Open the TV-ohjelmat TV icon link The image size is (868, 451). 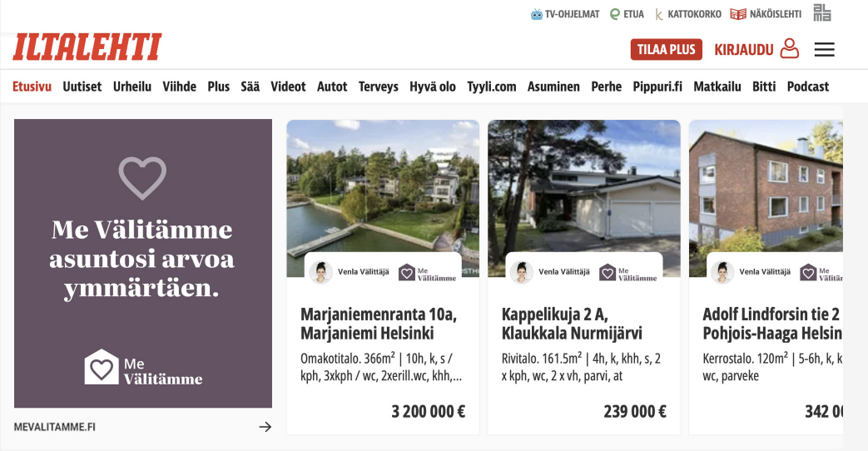(x=537, y=14)
